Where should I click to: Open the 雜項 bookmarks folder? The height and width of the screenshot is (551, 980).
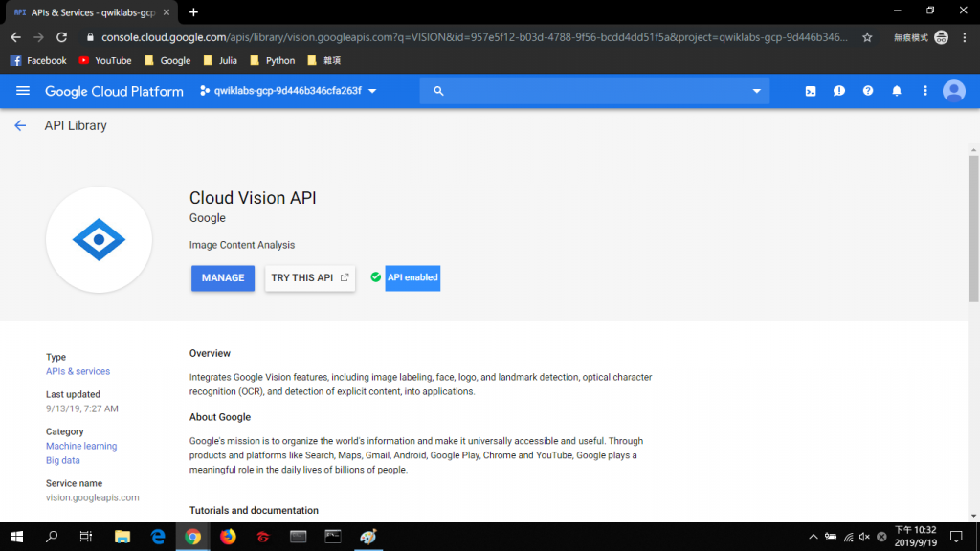324,60
